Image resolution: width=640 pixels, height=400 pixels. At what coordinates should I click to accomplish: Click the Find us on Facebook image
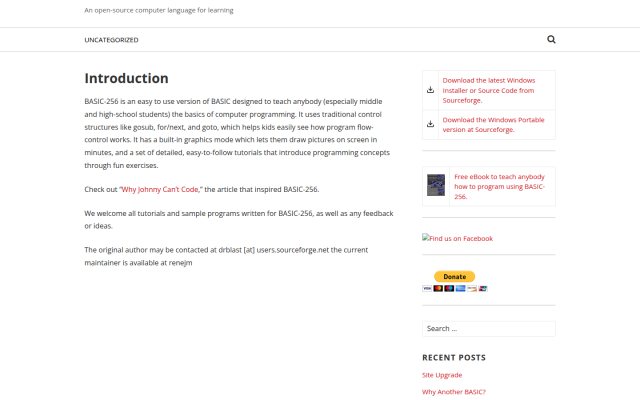pos(458,238)
